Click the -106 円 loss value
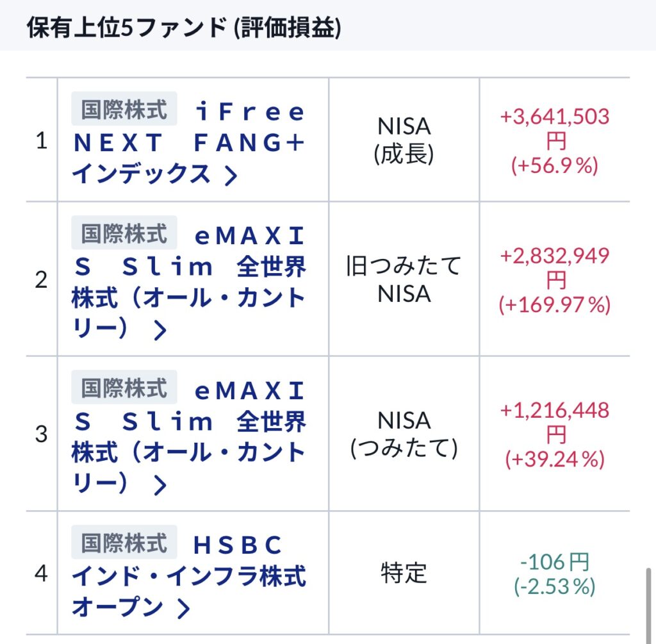 [x=555, y=561]
